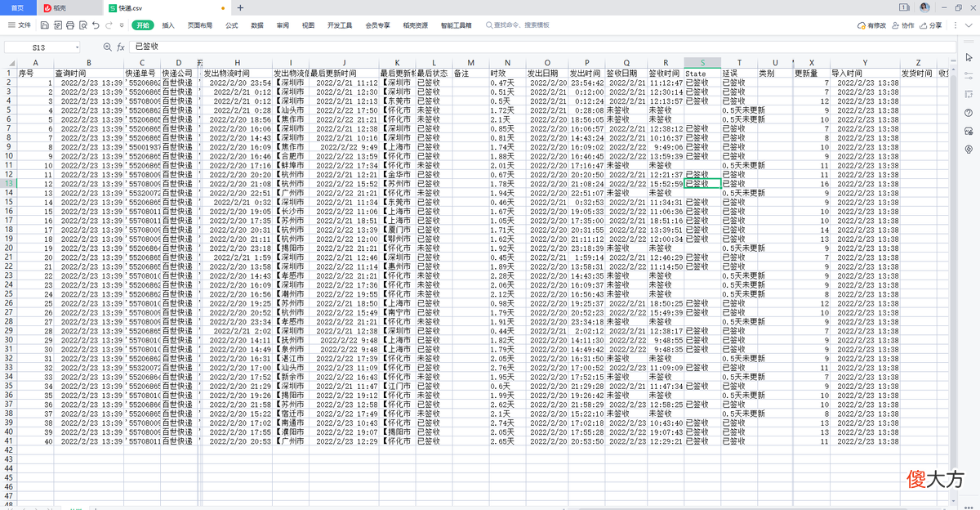Click the 有修改 cloud status button
The image size is (980, 510).
(871, 25)
